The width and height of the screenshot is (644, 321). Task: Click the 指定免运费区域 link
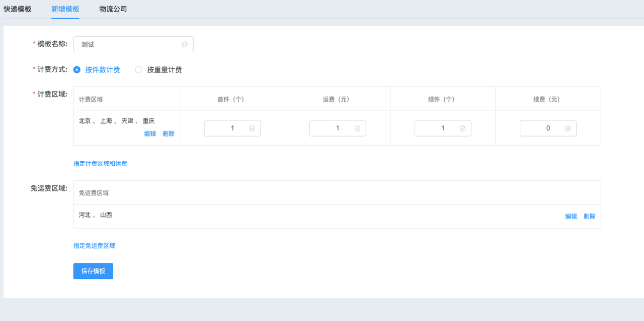[x=94, y=246]
